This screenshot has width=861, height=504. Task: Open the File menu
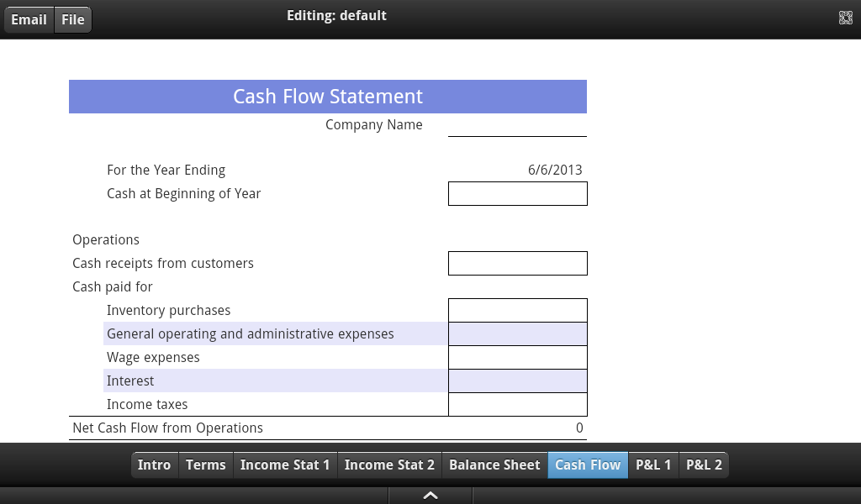[x=72, y=19]
